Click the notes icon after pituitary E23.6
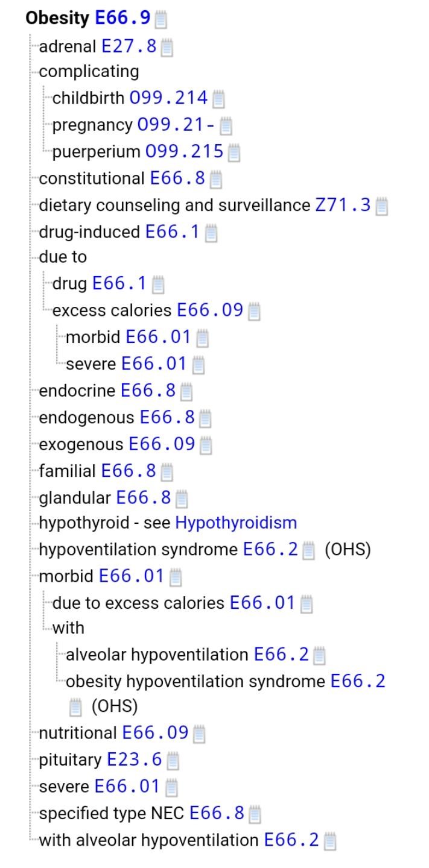 [173, 761]
